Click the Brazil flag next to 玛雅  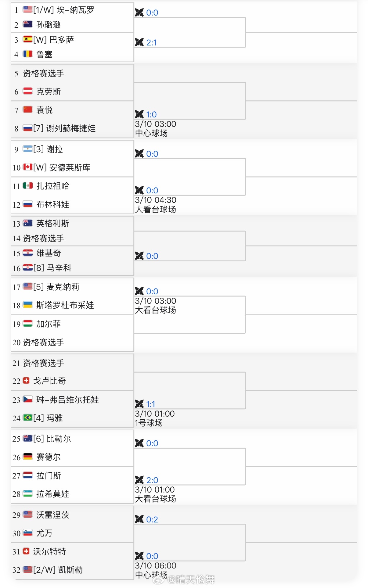28,418
